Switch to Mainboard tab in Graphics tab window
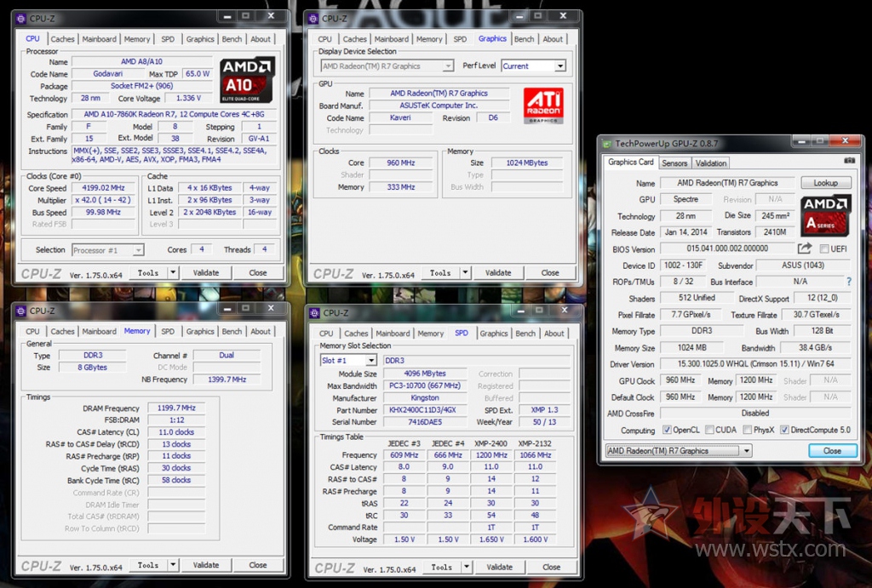The width and height of the screenshot is (872, 588). (391, 39)
